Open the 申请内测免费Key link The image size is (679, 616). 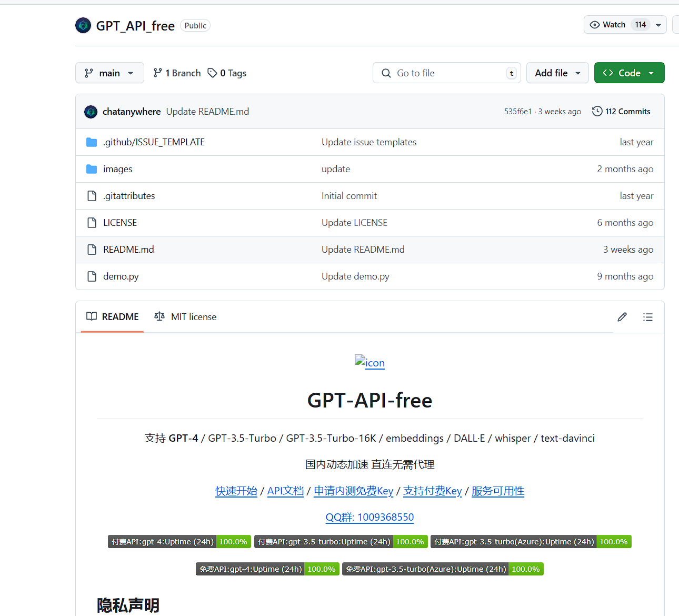click(x=354, y=491)
